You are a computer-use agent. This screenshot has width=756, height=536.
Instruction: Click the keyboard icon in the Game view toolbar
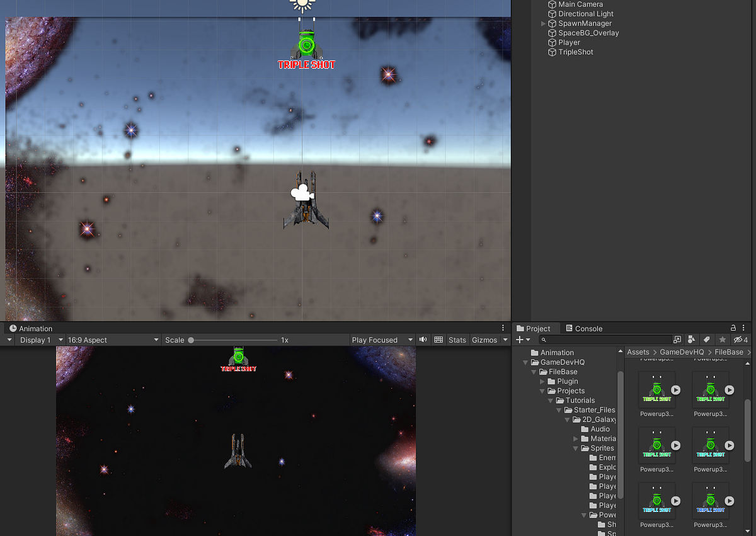point(438,339)
